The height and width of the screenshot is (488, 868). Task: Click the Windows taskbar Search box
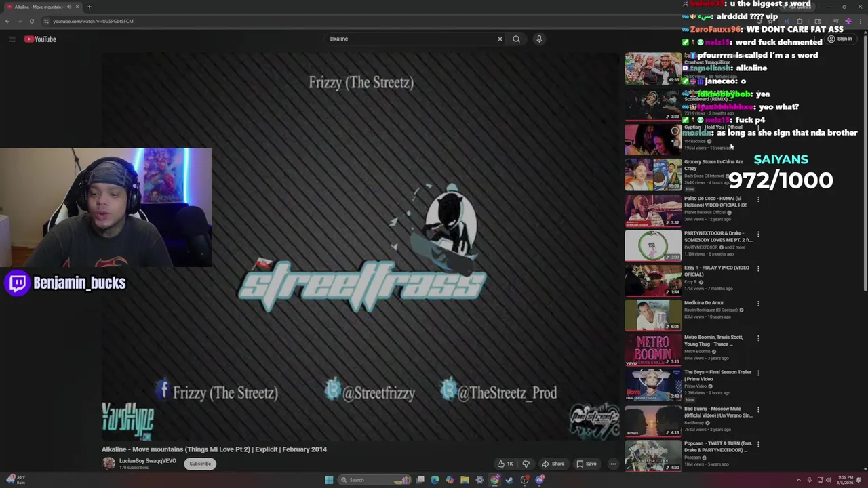[x=375, y=480]
